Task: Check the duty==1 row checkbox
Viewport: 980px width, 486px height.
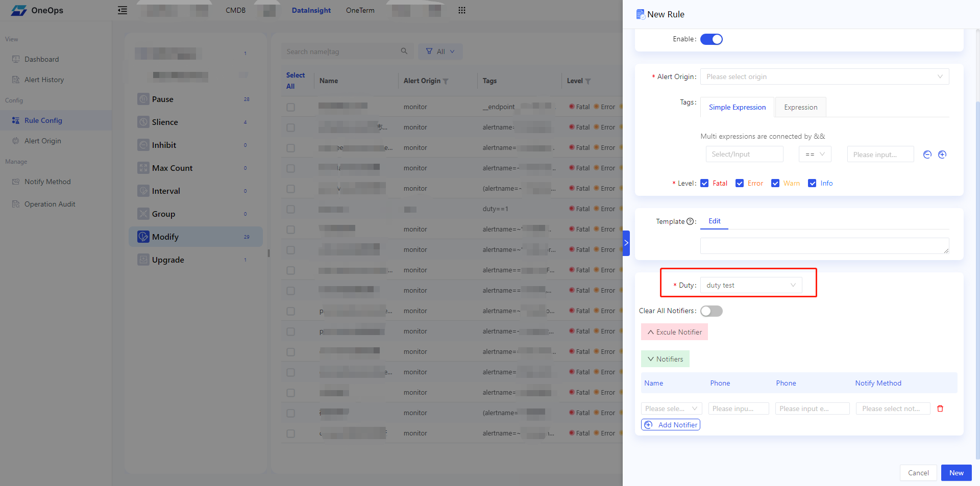Action: click(291, 209)
